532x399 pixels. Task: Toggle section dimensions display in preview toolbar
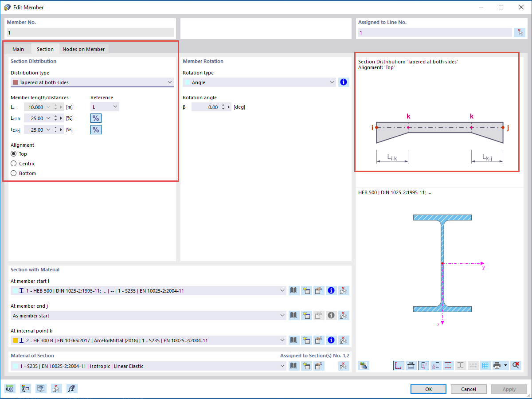[x=411, y=365]
